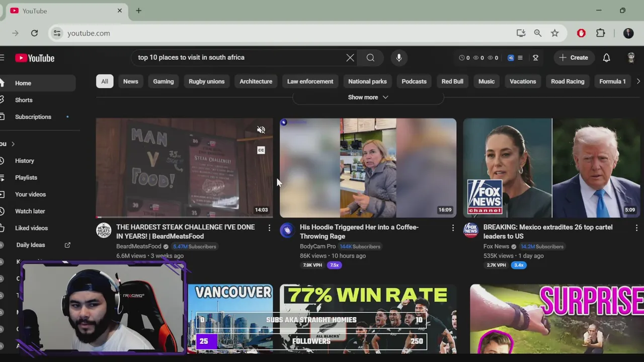This screenshot has width=644, height=362.
Task: Open the browser zoom magnifier icon
Action: [x=538, y=33]
